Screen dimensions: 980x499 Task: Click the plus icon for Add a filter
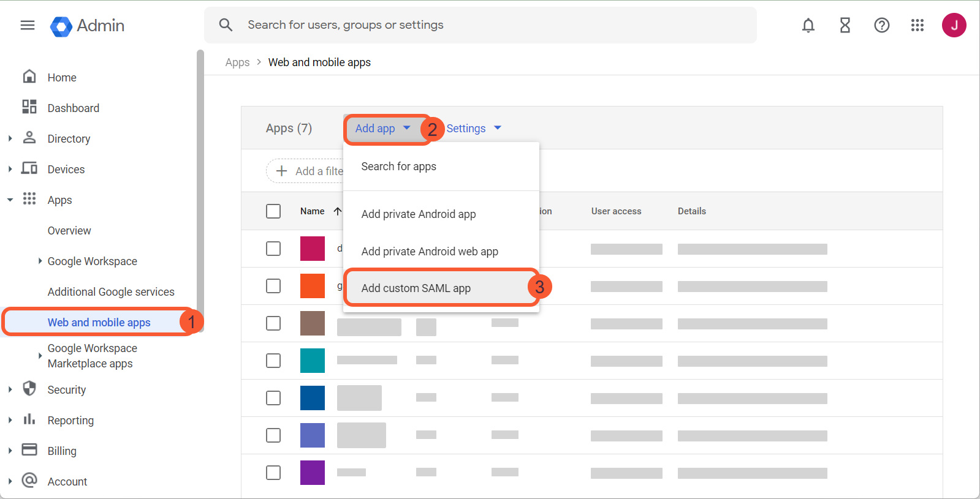(x=281, y=171)
